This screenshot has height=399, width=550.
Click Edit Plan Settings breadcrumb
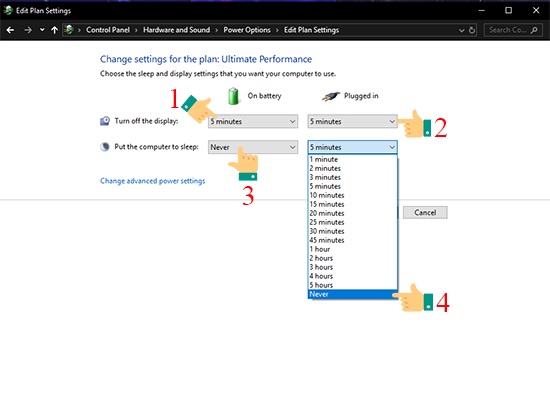(x=311, y=30)
